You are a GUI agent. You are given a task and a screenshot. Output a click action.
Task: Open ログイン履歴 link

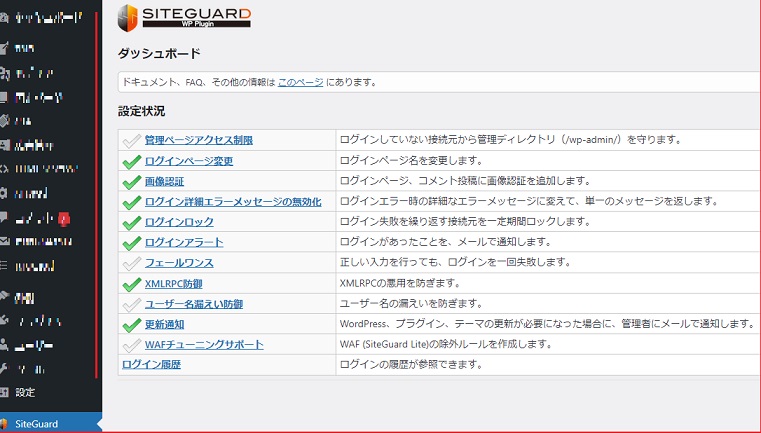coord(151,365)
